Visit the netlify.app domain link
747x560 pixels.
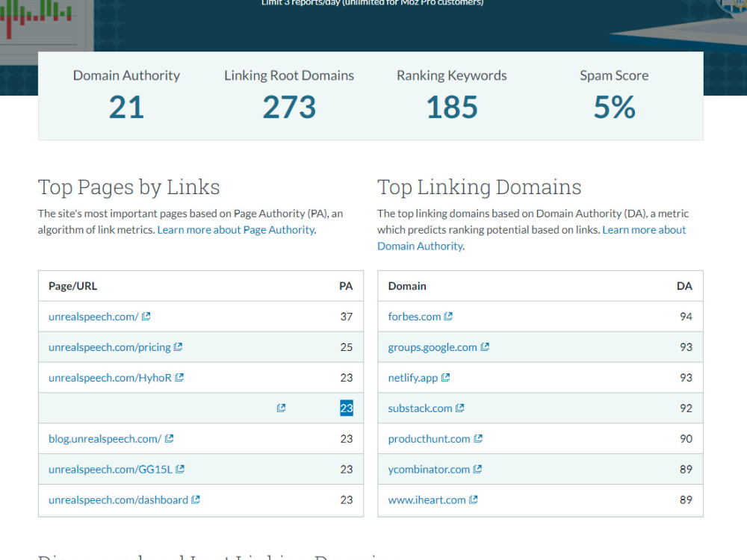click(413, 378)
